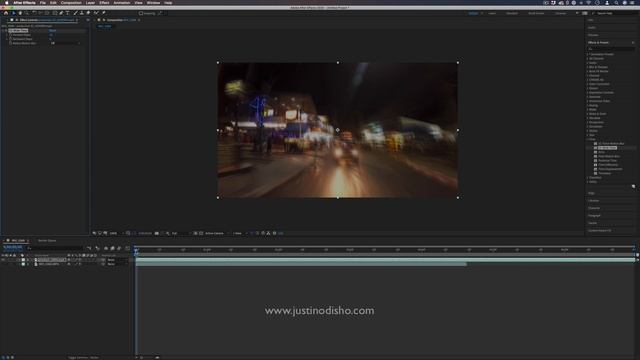Select the Zoom magnifier tool
Viewport: 640px width, 360px height.
click(x=27, y=13)
